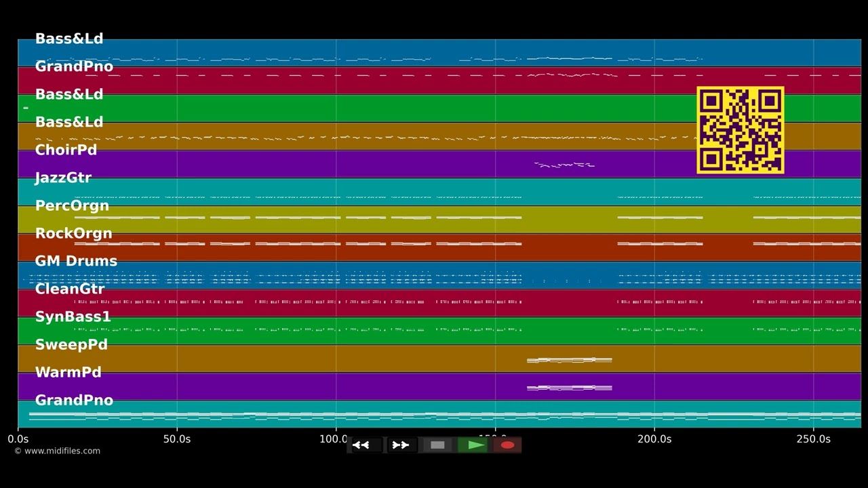Start recording with the red record button
This screenshot has width=868, height=488.
(507, 445)
